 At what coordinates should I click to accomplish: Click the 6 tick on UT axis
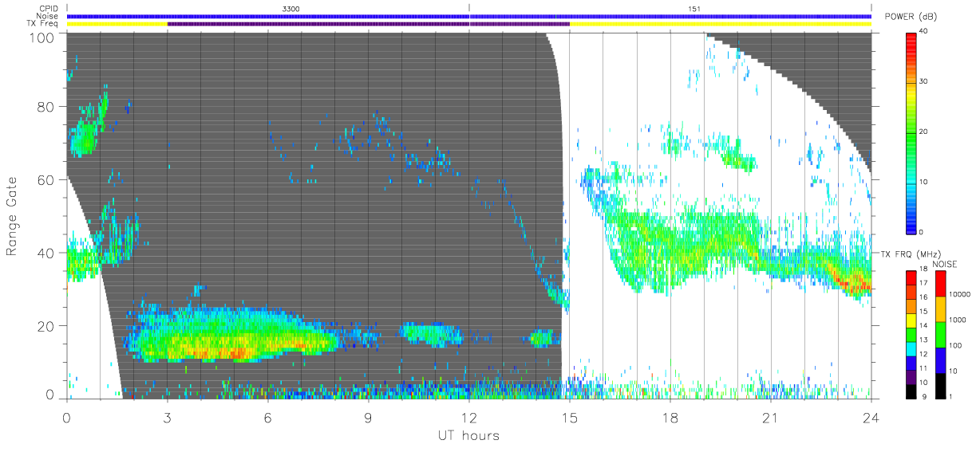coord(268,417)
